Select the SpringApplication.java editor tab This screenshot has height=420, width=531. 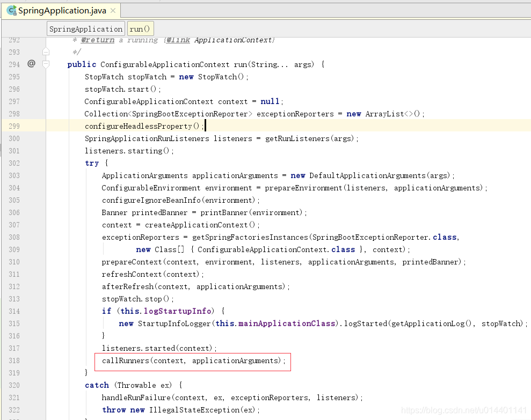(x=62, y=11)
